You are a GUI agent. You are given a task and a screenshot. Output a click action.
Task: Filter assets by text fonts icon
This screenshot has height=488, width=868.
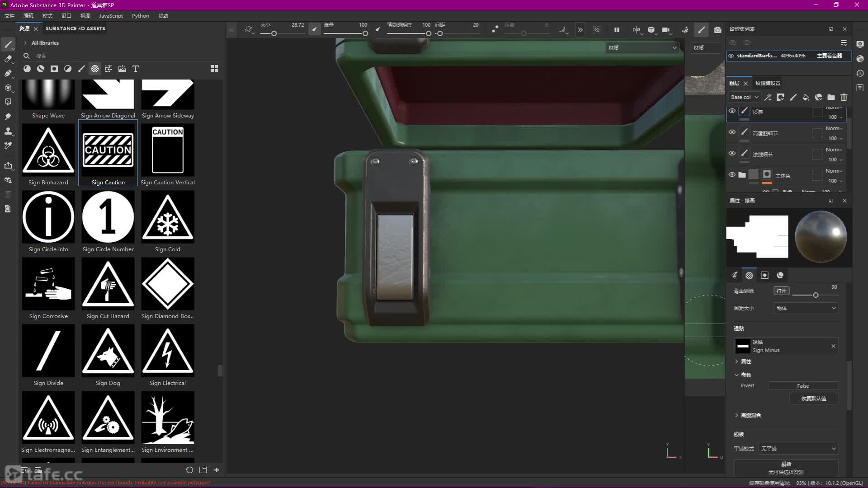click(135, 69)
